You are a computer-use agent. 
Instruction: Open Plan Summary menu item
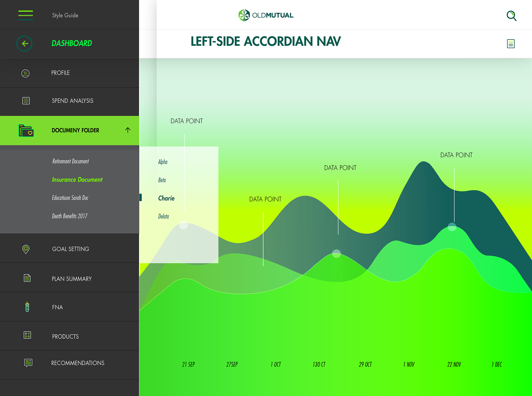pyautogui.click(x=71, y=279)
